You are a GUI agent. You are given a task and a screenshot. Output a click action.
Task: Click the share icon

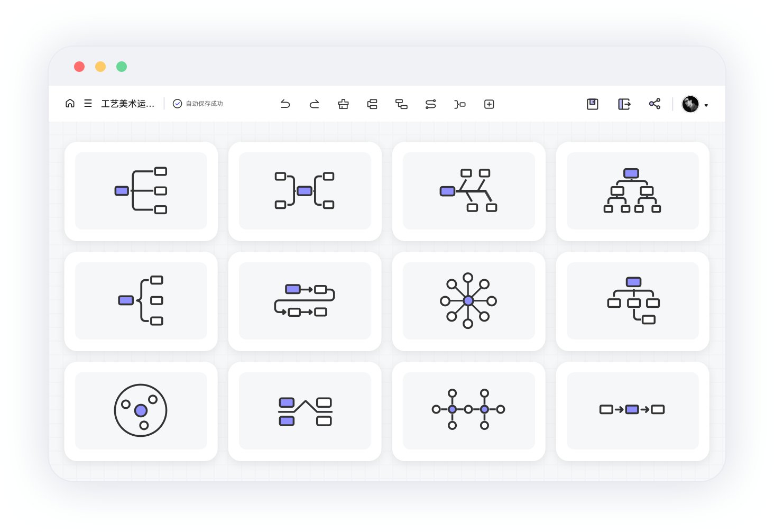[x=655, y=104]
